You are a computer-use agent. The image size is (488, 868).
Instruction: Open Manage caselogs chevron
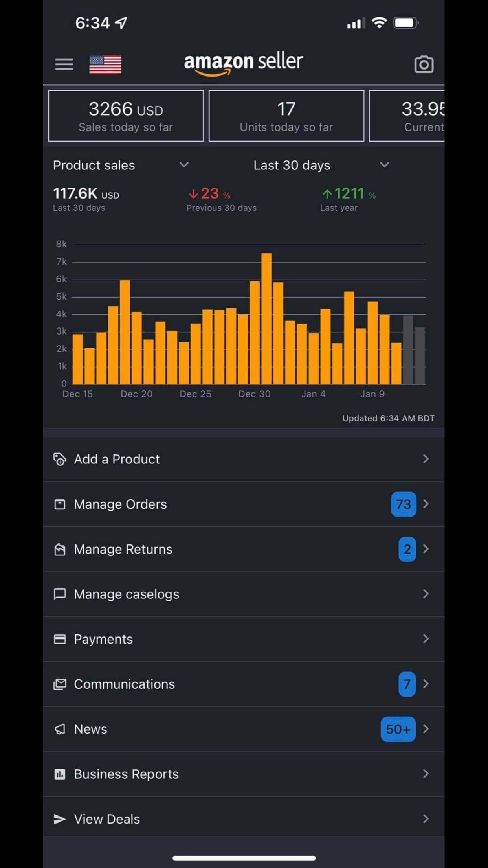tap(426, 594)
